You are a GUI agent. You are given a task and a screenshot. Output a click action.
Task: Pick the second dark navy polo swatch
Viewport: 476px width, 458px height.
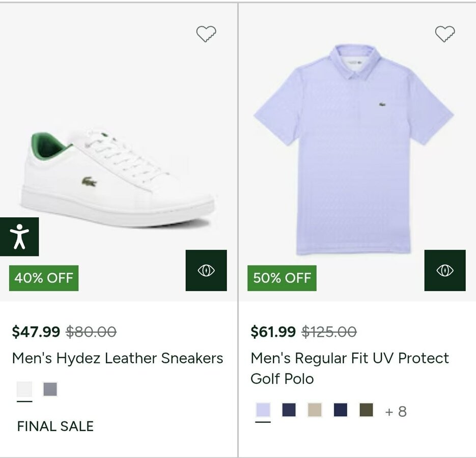coord(340,410)
